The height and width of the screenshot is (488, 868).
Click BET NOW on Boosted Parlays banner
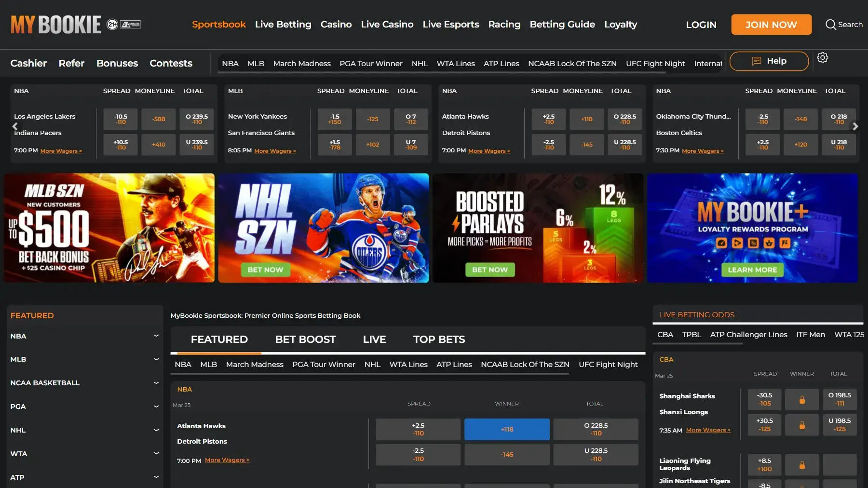coord(490,270)
